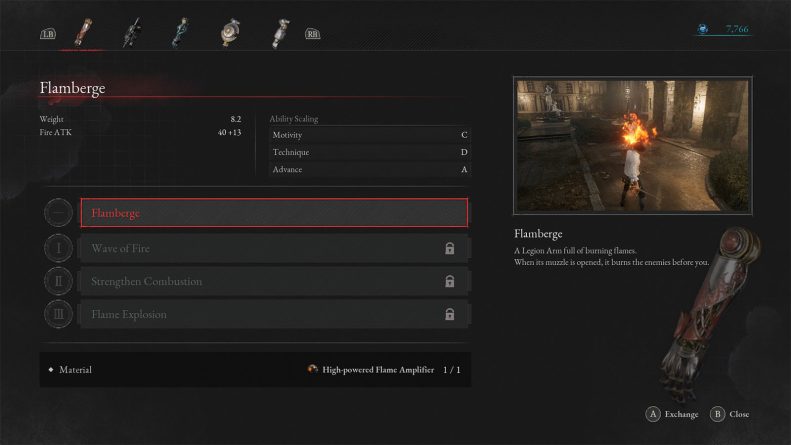Select the Strengthen Combustion upgrade

pos(274,281)
